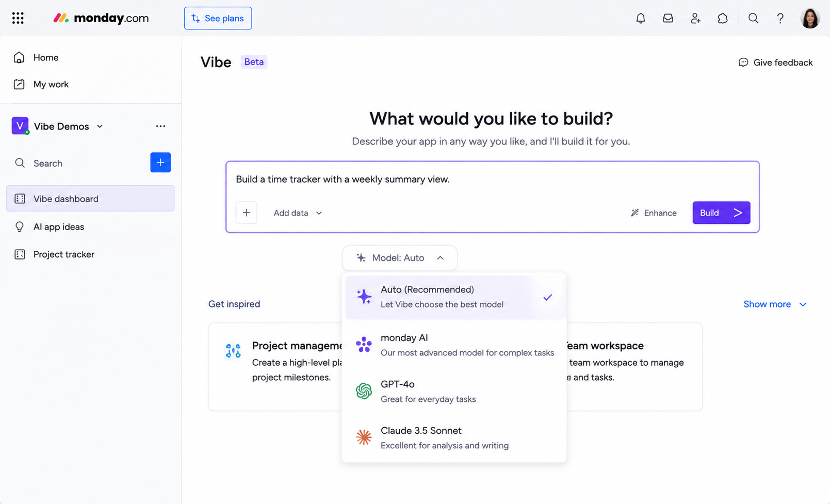The image size is (830, 504).
Task: Enhance the prompt text
Action: 654,213
